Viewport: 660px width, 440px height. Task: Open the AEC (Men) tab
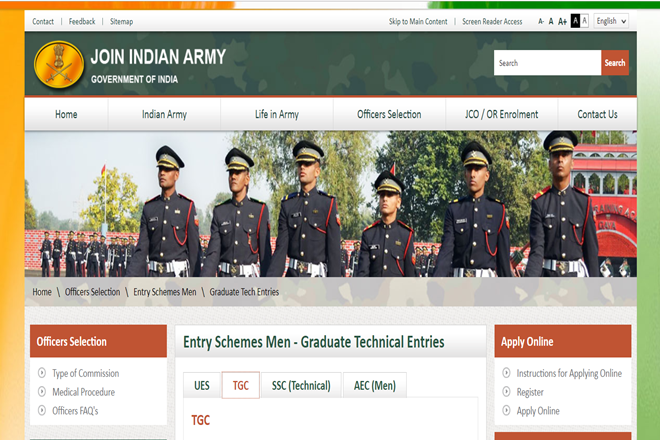(375, 386)
